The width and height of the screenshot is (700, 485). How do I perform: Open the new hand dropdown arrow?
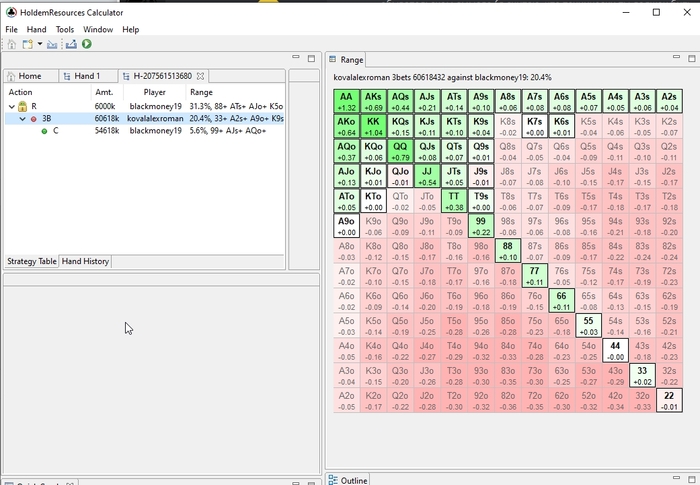pyautogui.click(x=40, y=44)
